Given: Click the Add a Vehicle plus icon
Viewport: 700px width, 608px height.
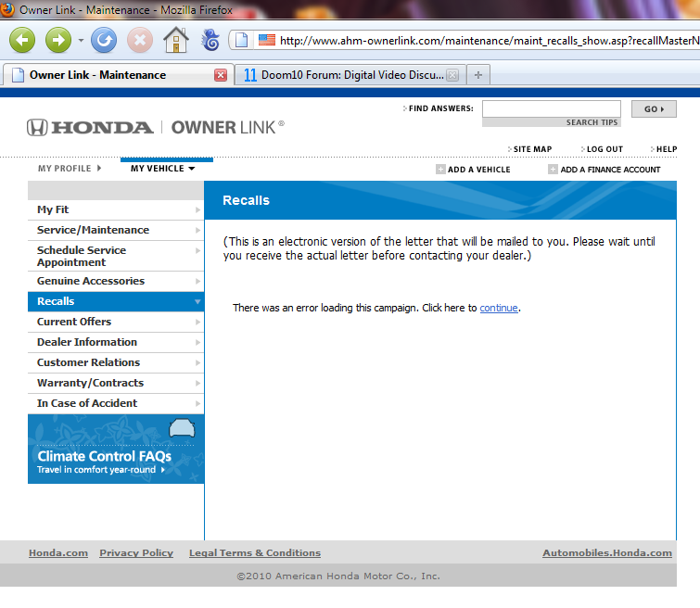Looking at the screenshot, I should tap(440, 170).
